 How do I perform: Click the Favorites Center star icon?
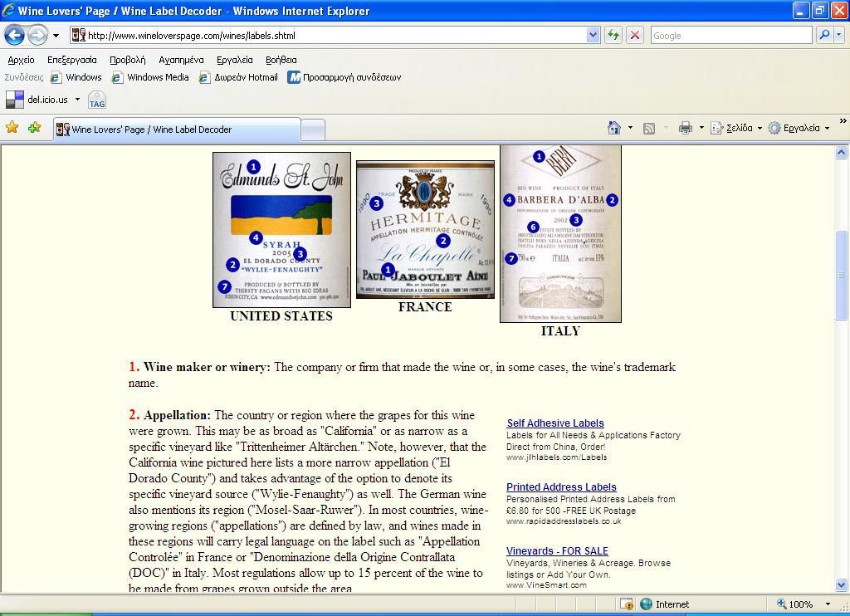pos(12,127)
